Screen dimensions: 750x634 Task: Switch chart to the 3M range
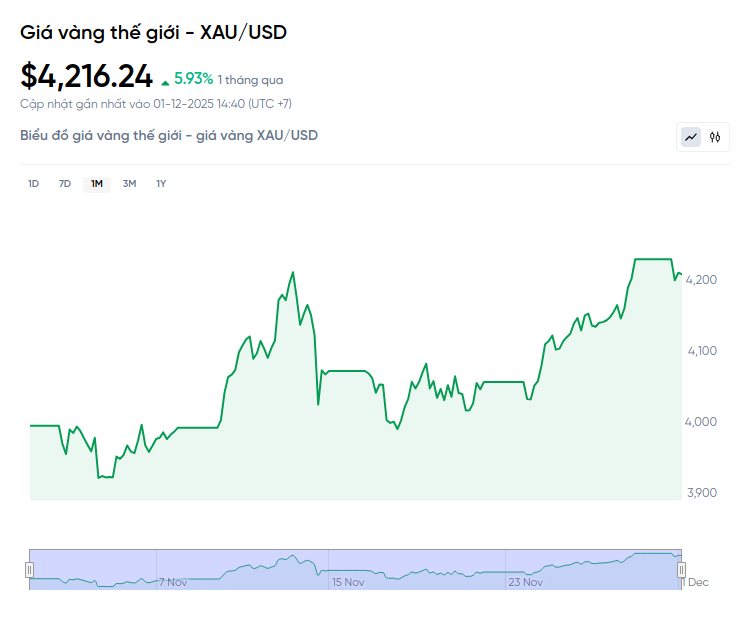[129, 184]
